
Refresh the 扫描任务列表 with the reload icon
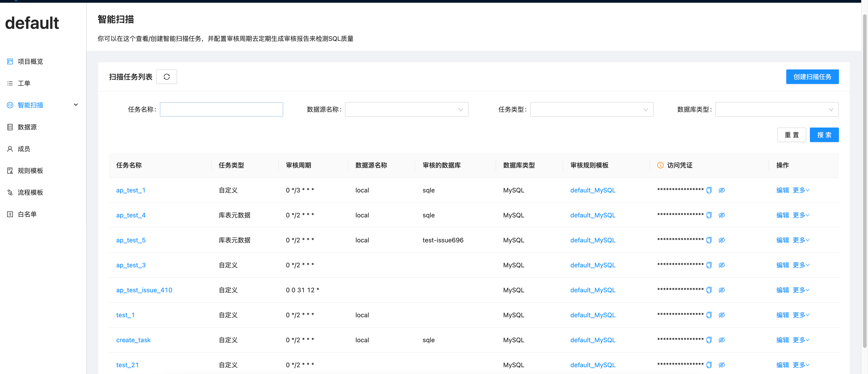[x=167, y=76]
